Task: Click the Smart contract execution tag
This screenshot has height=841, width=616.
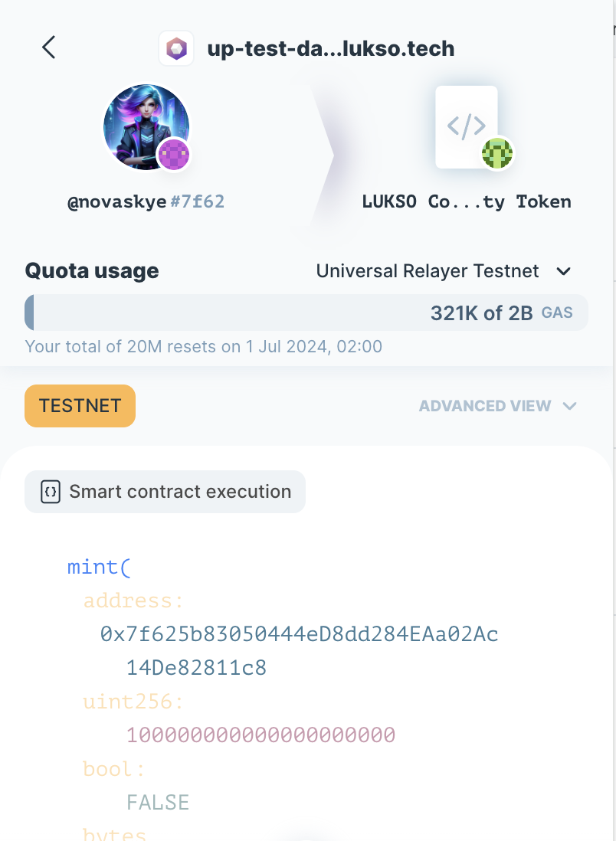Action: coord(165,492)
